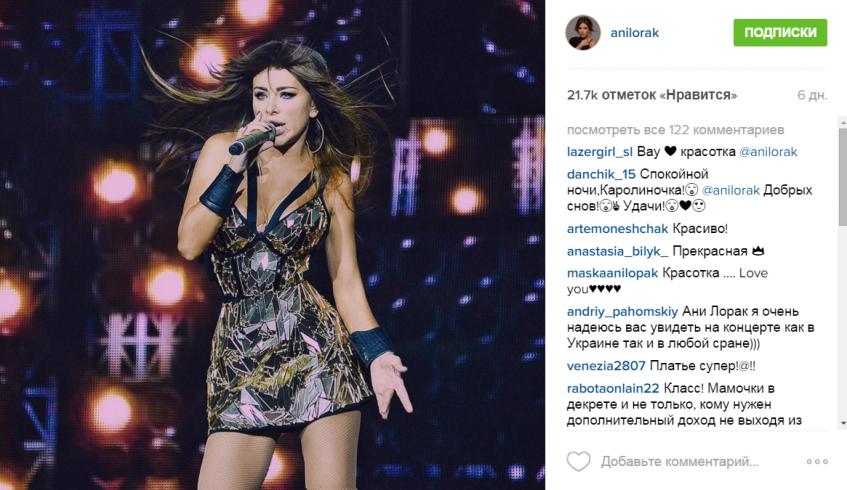
Task: Open rabotaonlain22 commenter profile
Action: (613, 388)
